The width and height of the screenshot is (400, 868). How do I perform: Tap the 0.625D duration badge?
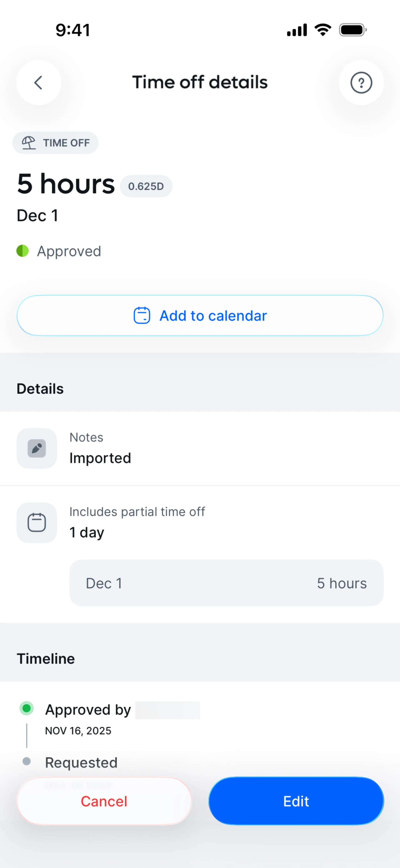click(x=146, y=186)
